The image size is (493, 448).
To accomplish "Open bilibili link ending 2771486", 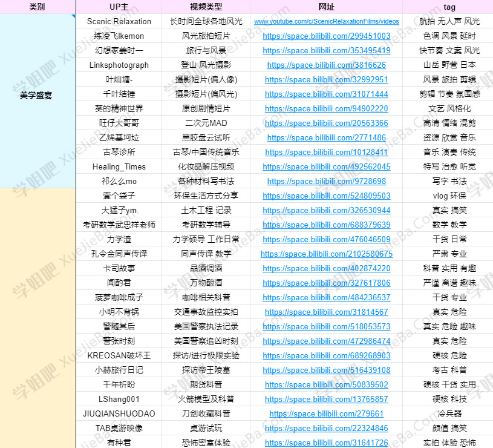I will click(327, 137).
